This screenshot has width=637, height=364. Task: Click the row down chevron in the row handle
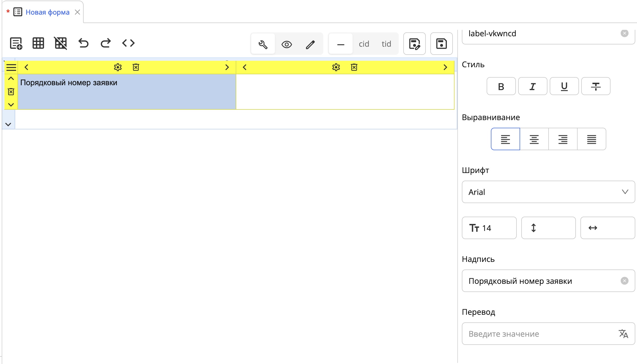pyautogui.click(x=11, y=105)
